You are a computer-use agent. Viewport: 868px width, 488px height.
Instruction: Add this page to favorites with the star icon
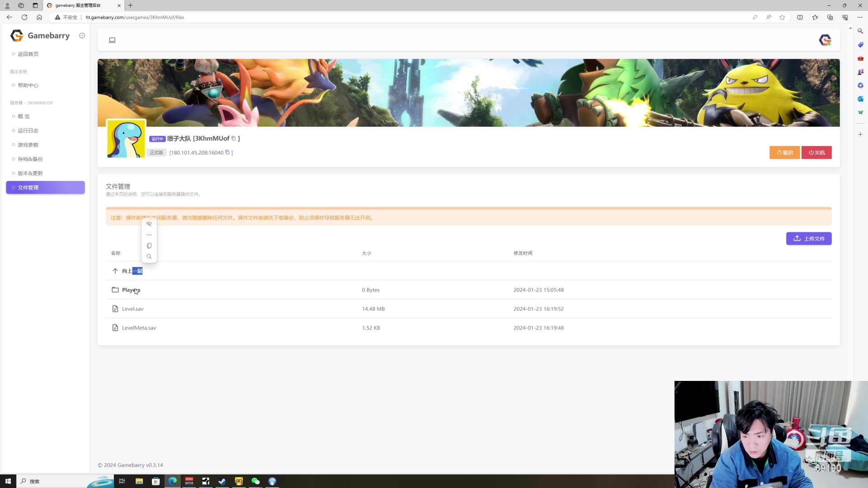[782, 17]
